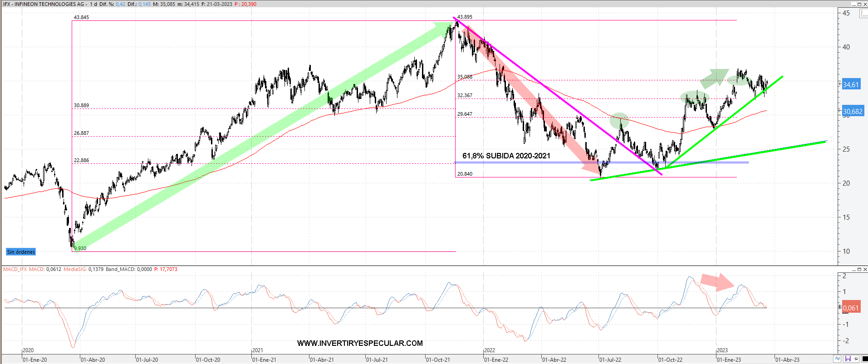Maximize the MACD indicator pane

click(858, 269)
